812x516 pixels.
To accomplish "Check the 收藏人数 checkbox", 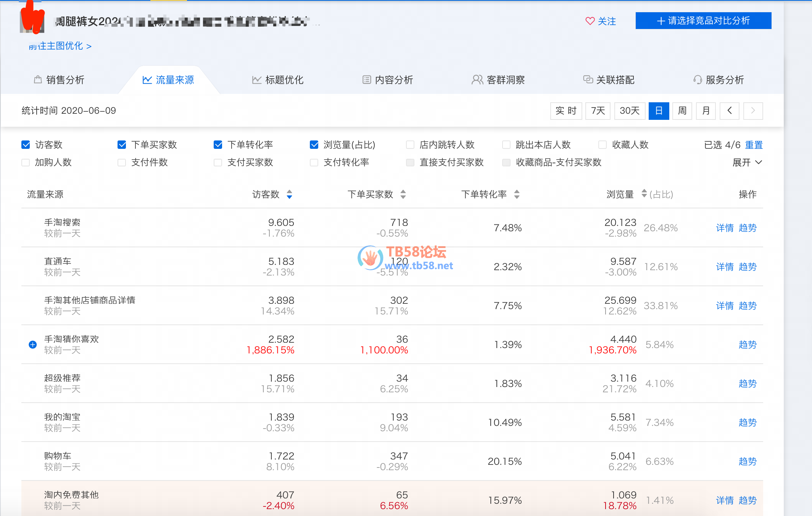I will 603,145.
